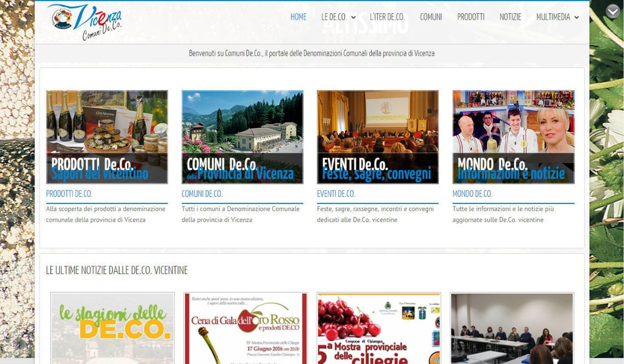This screenshot has height=364, width=624.
Task: Open the Cena di Gala dell'Oro Rosso poster
Action: 246,328
